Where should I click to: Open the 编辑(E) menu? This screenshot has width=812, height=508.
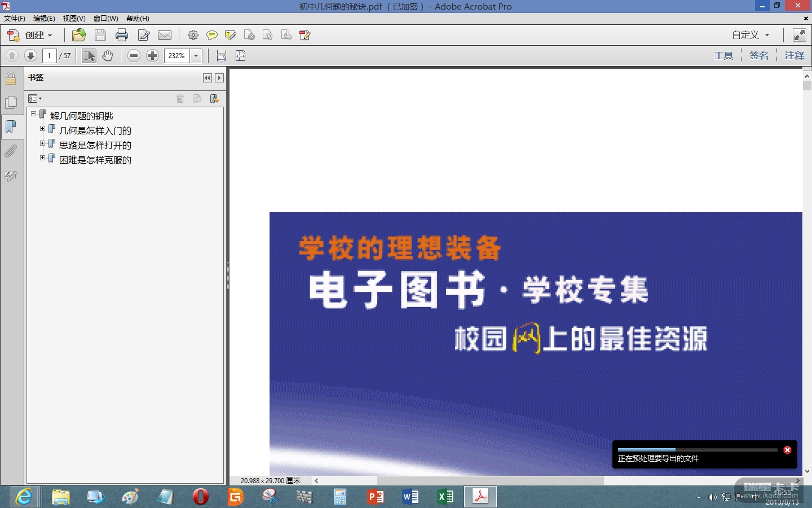tap(44, 19)
